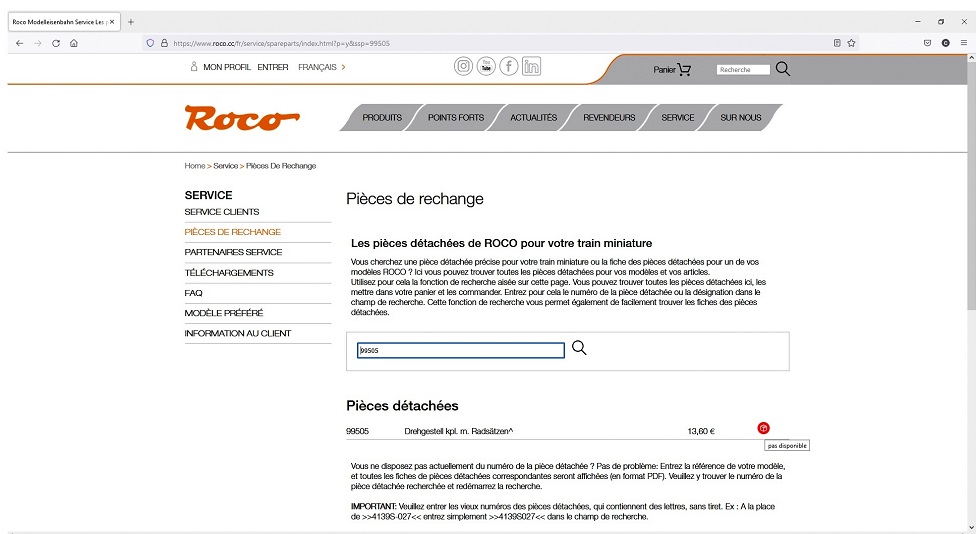
Task: Open the REVENDEURS menu tab
Action: [609, 118]
